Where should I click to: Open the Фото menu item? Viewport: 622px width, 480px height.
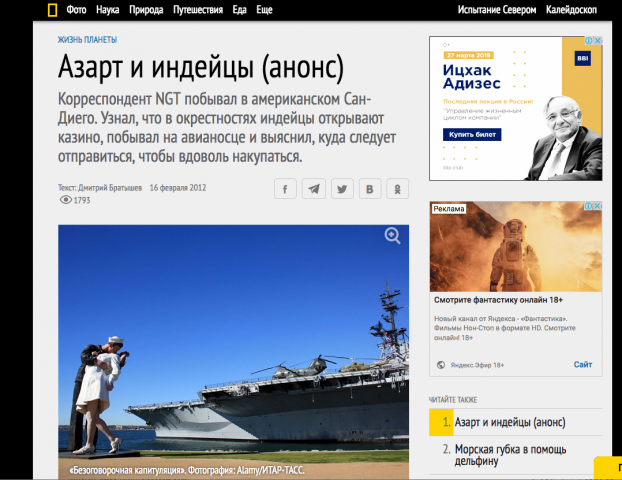pyautogui.click(x=76, y=10)
